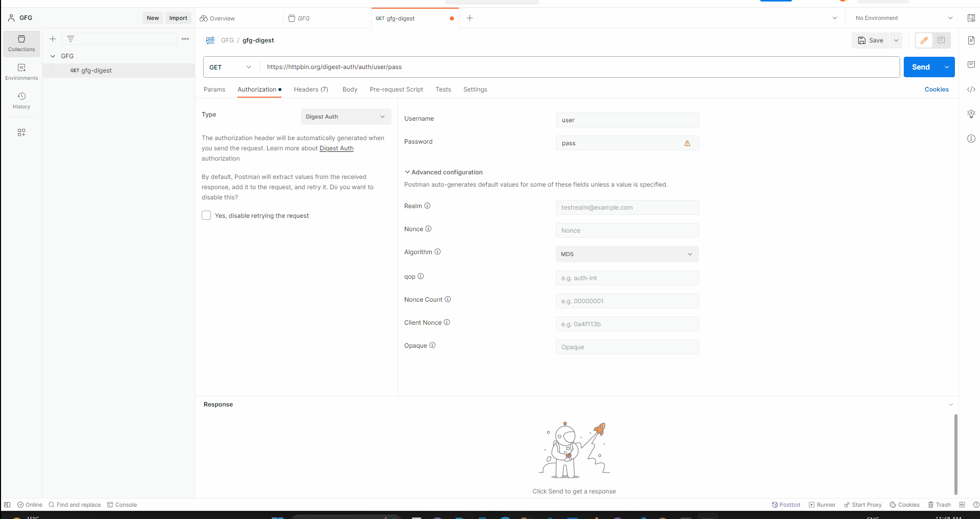
Task: Collapse the Response panel chevron
Action: click(x=951, y=404)
